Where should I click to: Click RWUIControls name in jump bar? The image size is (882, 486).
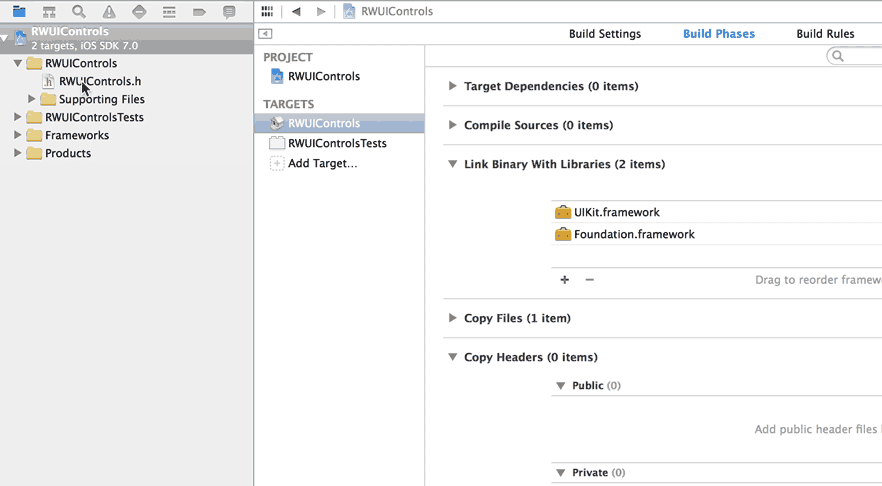pyautogui.click(x=397, y=11)
